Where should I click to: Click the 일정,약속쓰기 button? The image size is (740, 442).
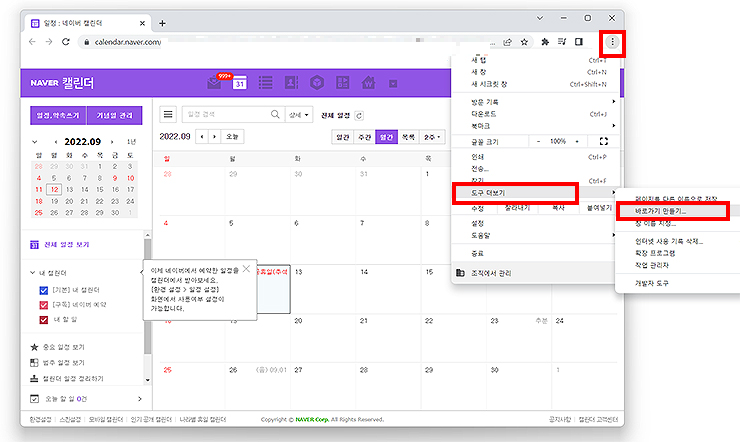59,116
